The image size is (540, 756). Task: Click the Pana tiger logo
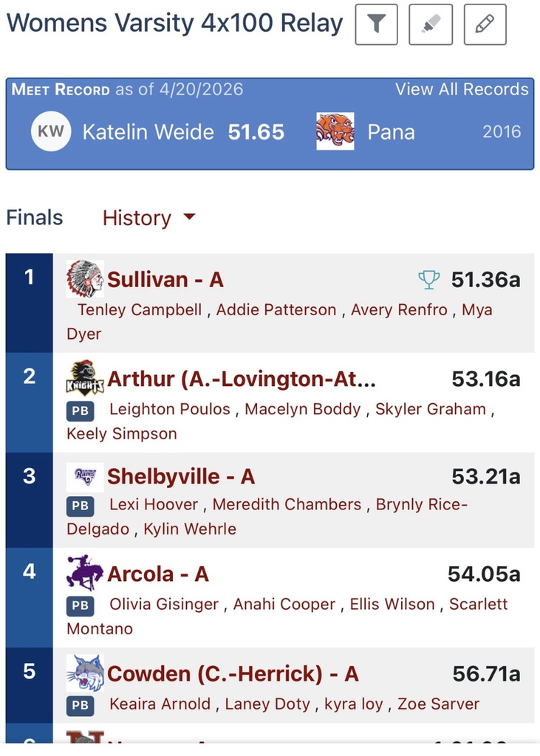(335, 131)
